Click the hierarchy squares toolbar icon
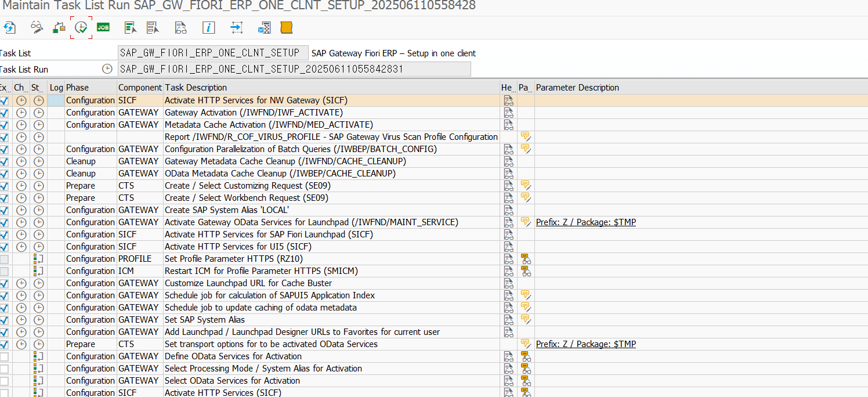This screenshot has height=397, width=868. (x=59, y=27)
